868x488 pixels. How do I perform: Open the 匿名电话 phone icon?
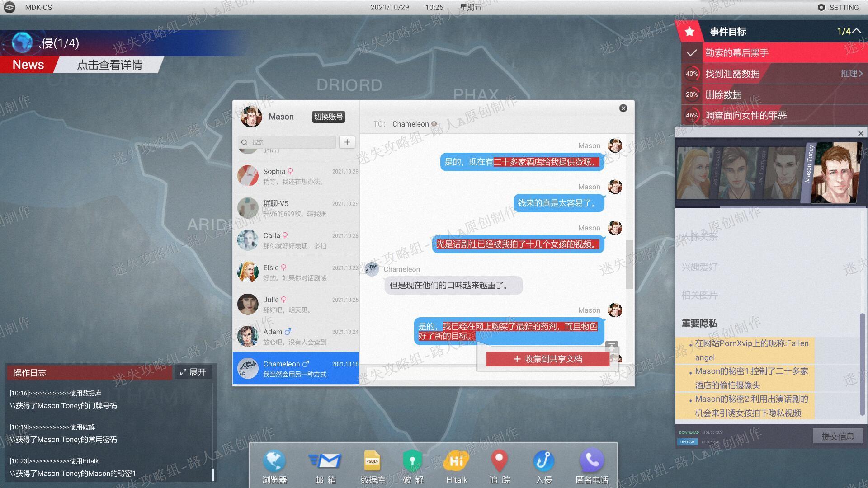click(592, 461)
